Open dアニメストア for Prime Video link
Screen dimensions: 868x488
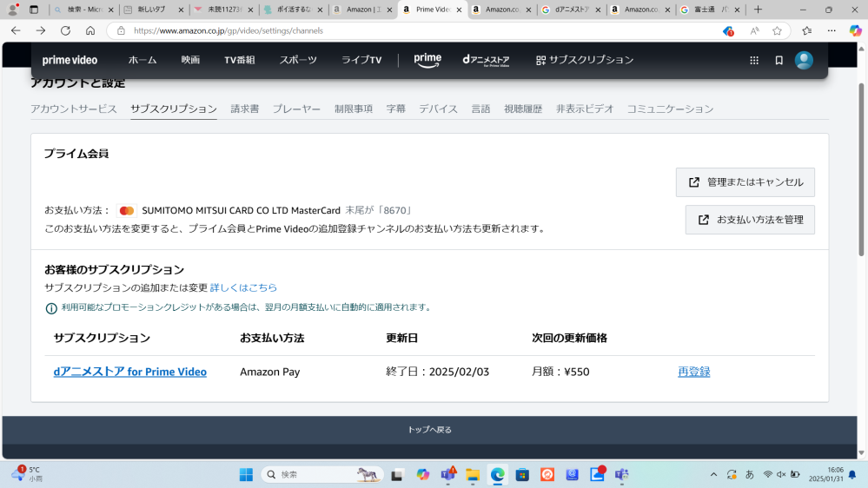click(130, 372)
